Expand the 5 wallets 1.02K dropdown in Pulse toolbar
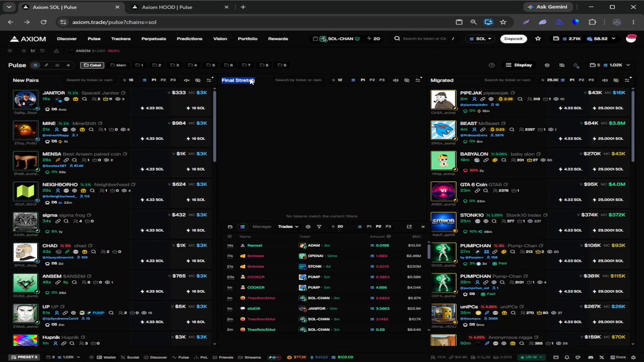 pyautogui.click(x=610, y=65)
